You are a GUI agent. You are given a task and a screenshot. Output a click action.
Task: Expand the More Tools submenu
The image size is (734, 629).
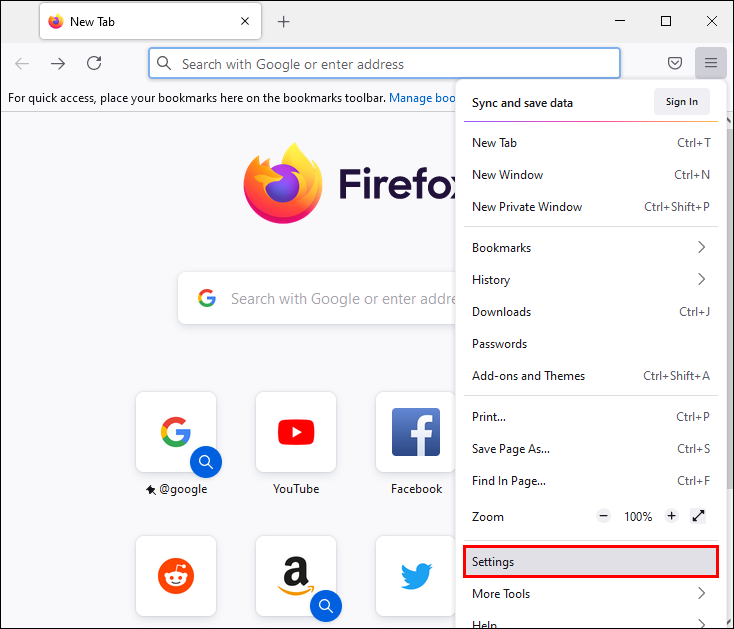pyautogui.click(x=591, y=593)
